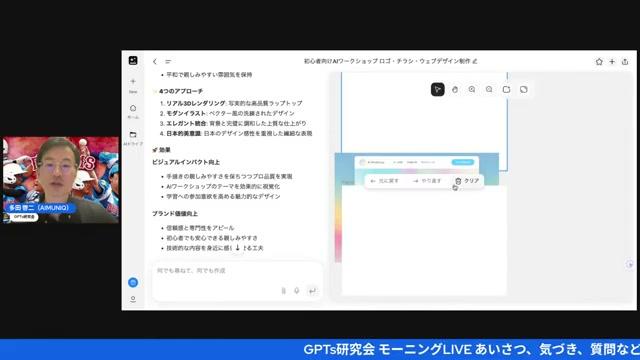Bookmark this project with the star icon
640x360 pixels.
[x=599, y=62]
